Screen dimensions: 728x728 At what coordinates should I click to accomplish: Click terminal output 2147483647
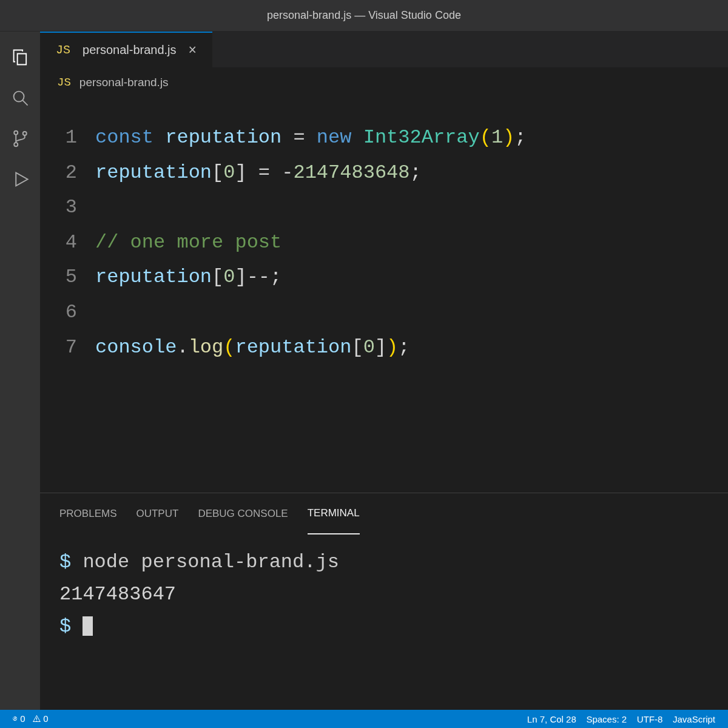[x=118, y=595]
